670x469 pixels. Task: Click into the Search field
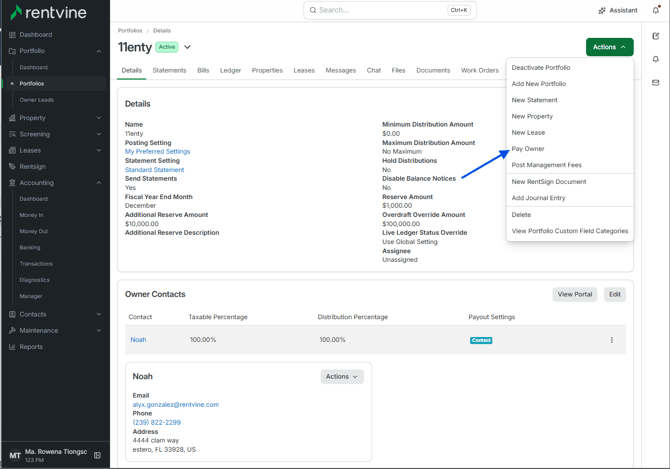click(390, 10)
